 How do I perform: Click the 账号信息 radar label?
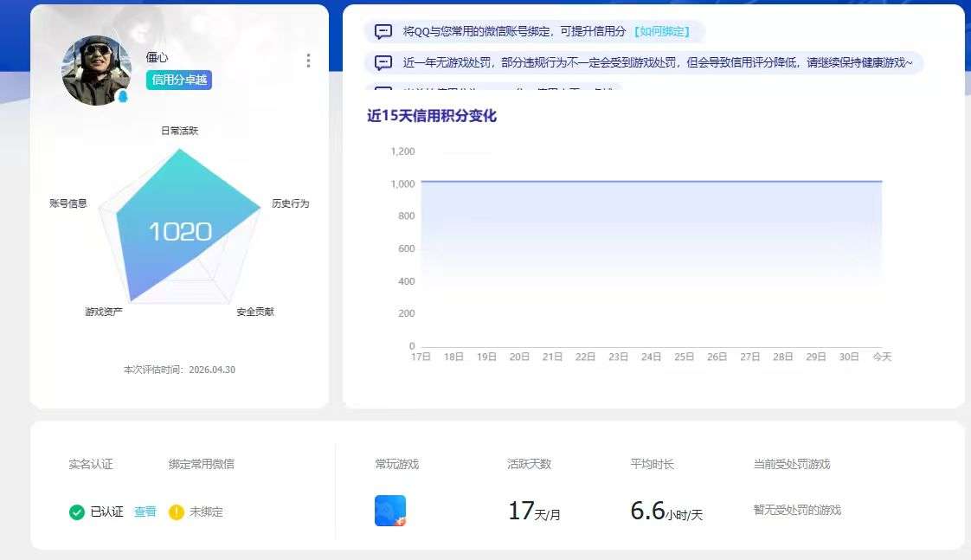[x=68, y=203]
